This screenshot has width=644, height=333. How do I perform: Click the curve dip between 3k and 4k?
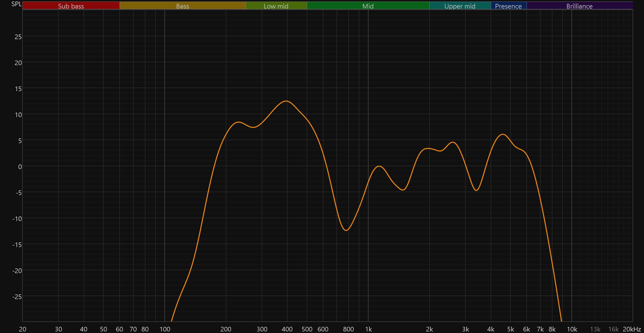pyautogui.click(x=476, y=190)
